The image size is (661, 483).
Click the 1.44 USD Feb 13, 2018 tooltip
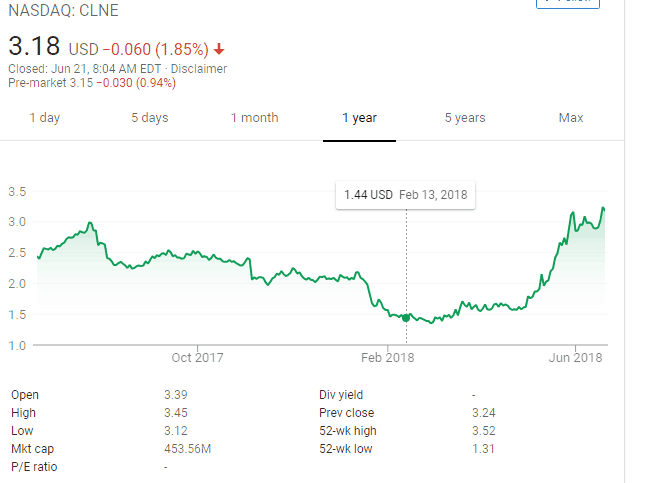coord(405,194)
